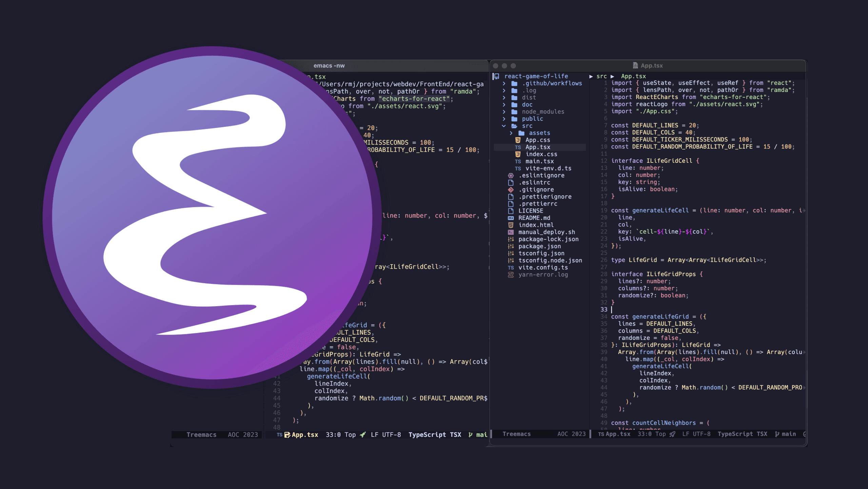Click the TS icon beside App.tsx in the tree
868x489 pixels.
point(518,147)
